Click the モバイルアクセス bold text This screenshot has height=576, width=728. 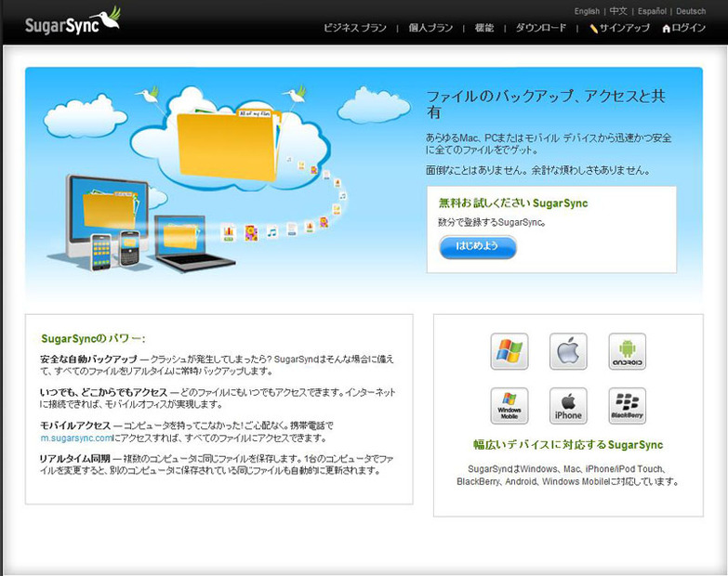click(75, 425)
